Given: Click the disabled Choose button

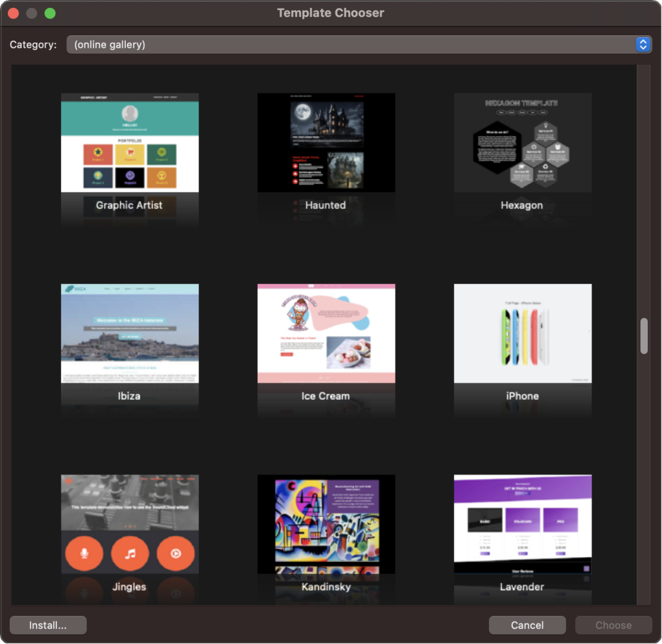Looking at the screenshot, I should [x=613, y=625].
